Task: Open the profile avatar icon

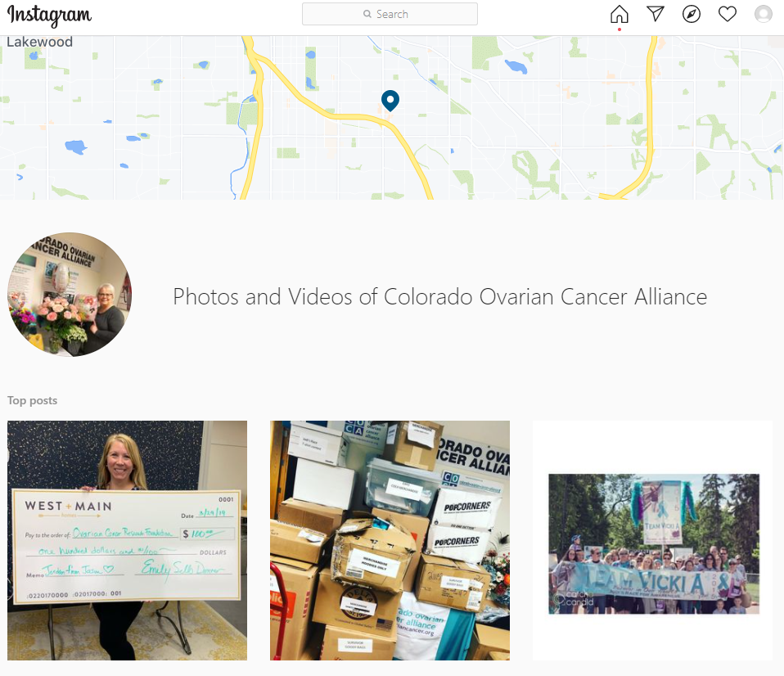Action: point(763,14)
